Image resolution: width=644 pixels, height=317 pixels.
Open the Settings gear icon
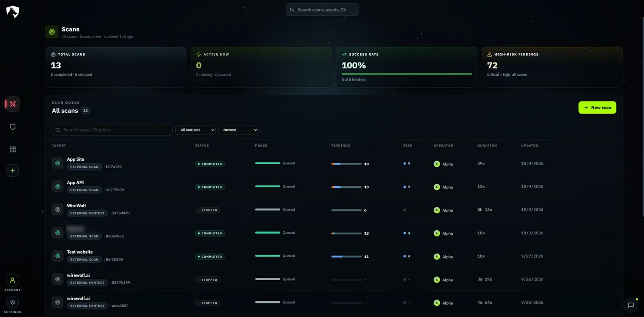tap(12, 302)
